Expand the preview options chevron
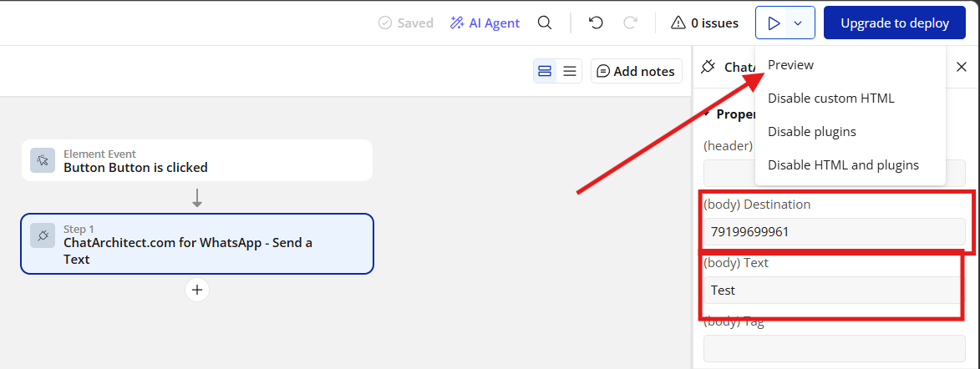The height and width of the screenshot is (369, 980). point(798,23)
